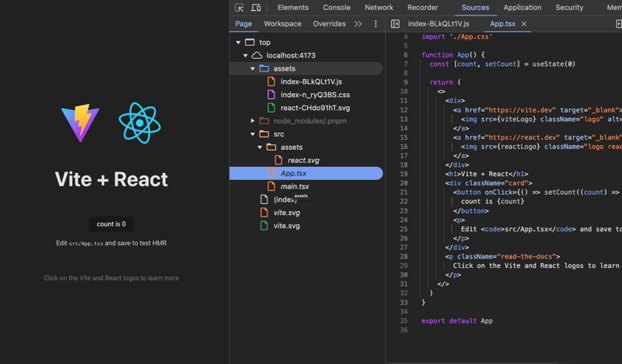Switch to the Console tab
This screenshot has width=622, height=364.
tap(336, 8)
